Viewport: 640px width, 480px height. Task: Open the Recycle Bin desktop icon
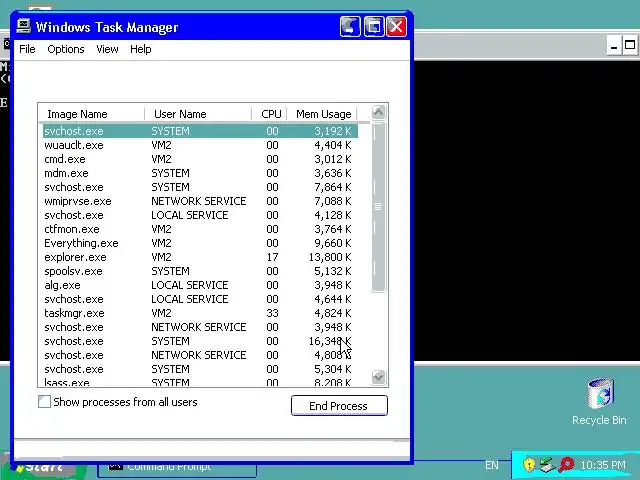tap(600, 402)
